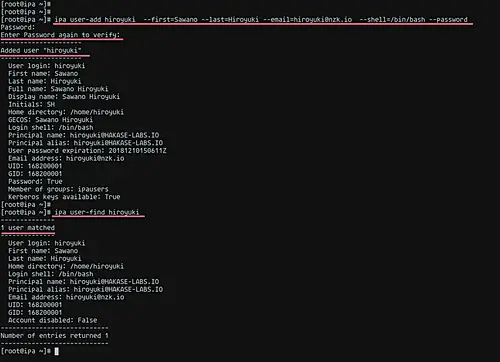Screen dimensions: 500x362
Task: Click the blinking cursor at the last prompt
Action: pos(57,351)
